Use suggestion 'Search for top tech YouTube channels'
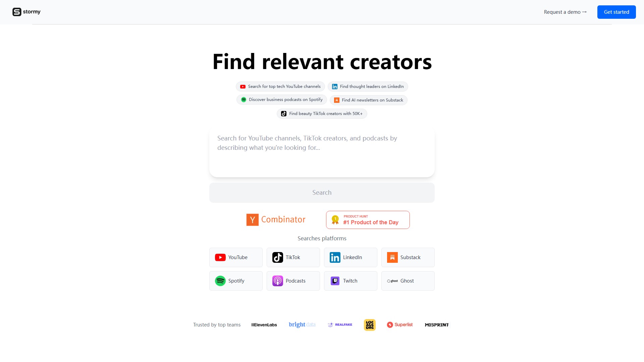This screenshot has width=644, height=362. (x=280, y=86)
